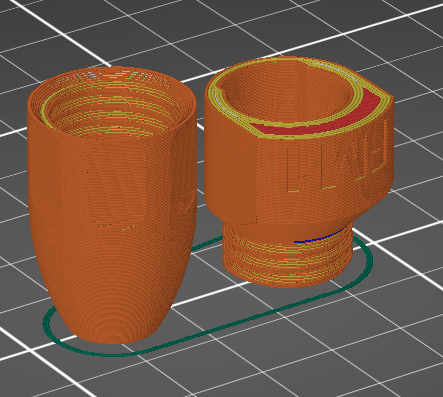The height and width of the screenshot is (397, 443).
Task: Click the screw thread section under the cap model
Action: (x=287, y=255)
